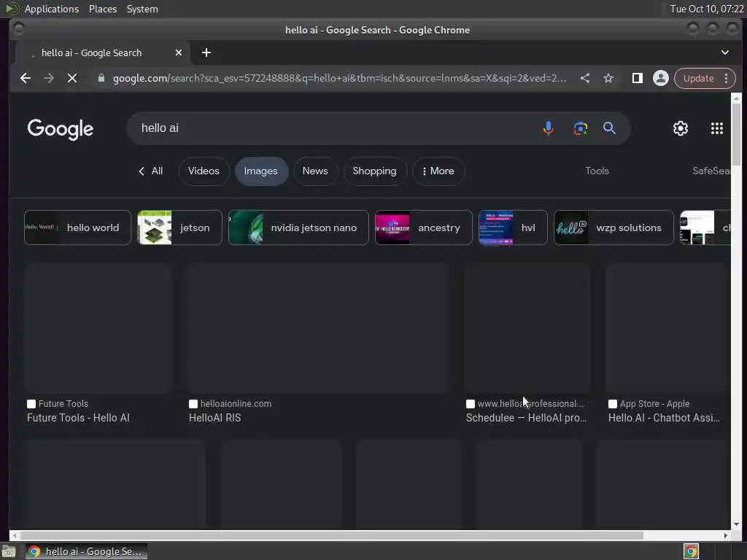
Task: Open a new tab
Action: pyautogui.click(x=206, y=52)
